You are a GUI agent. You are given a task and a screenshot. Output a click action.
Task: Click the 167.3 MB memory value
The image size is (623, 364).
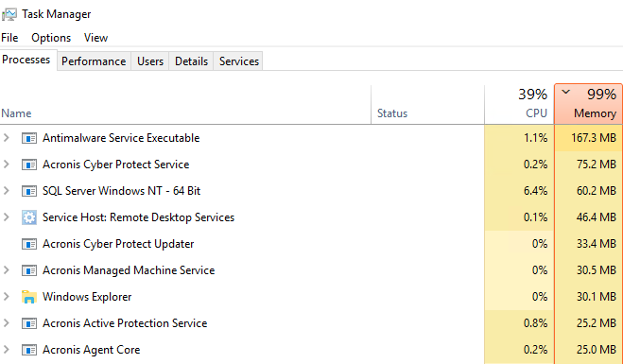point(594,138)
